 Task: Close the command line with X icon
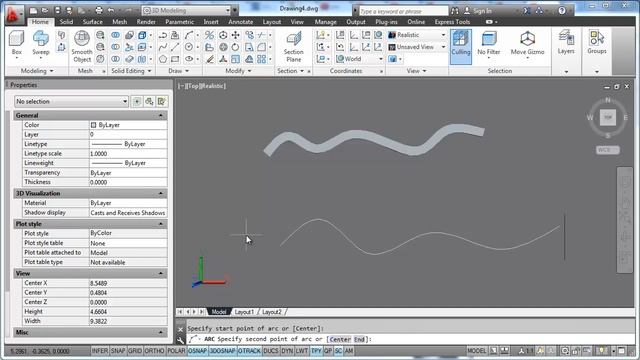tap(180, 329)
